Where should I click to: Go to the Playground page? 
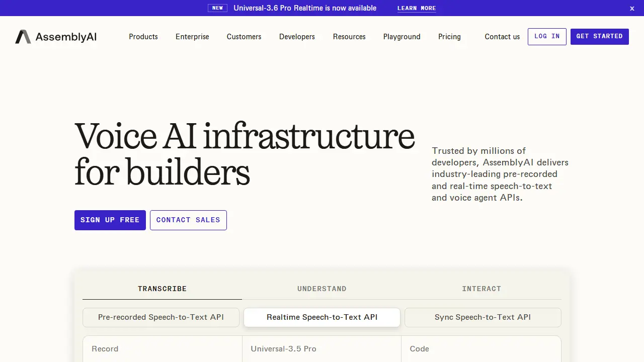click(x=402, y=37)
